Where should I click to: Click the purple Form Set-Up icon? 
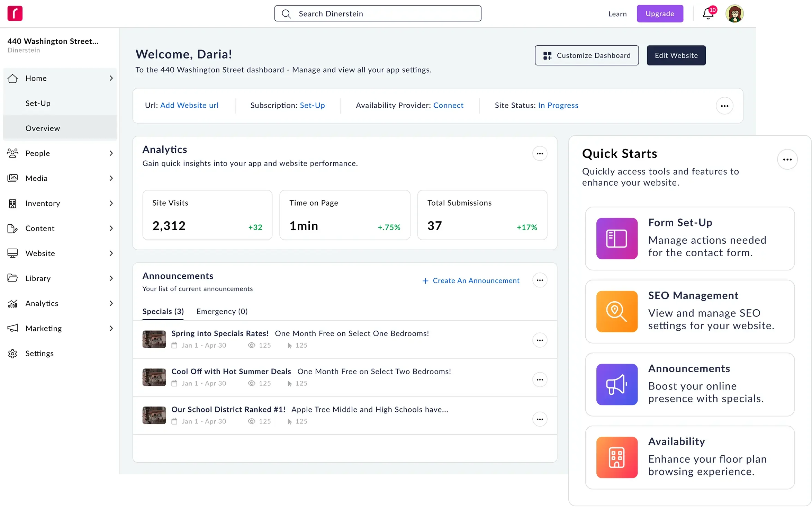617,239
